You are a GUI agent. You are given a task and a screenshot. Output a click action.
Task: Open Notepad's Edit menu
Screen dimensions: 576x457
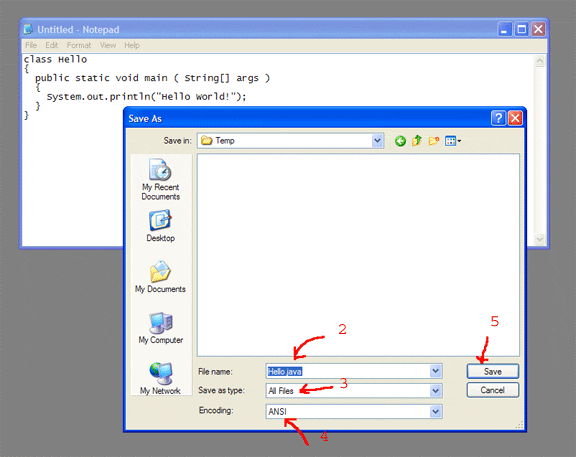pos(52,45)
